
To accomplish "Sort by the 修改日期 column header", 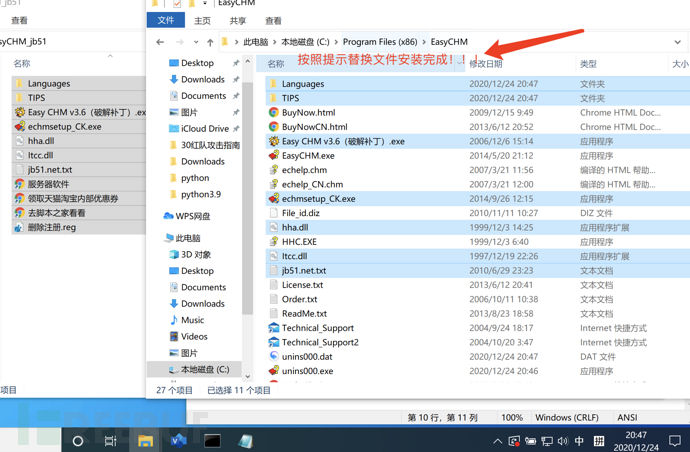I will [486, 64].
